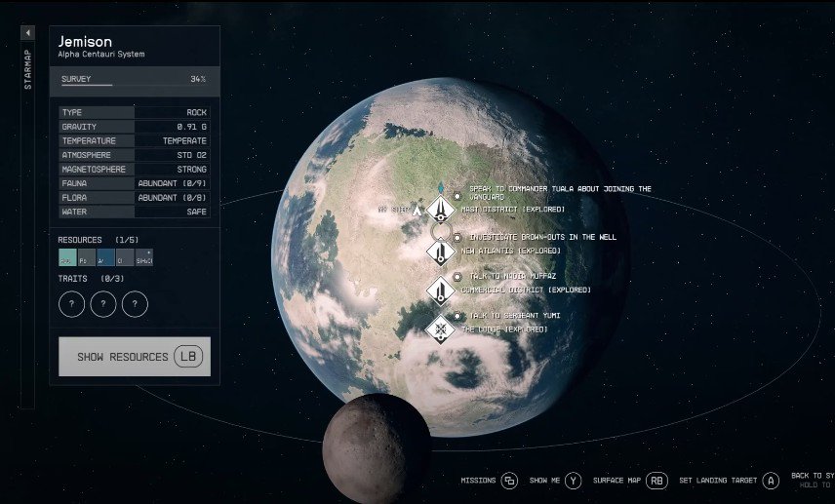Open the STARMAP vertical tab

pyautogui.click(x=27, y=70)
